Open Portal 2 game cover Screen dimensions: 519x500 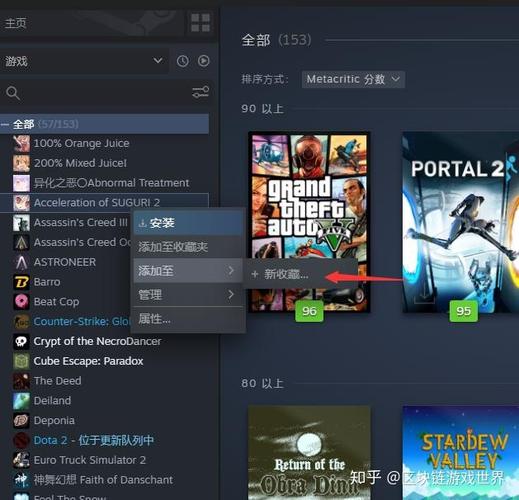pos(460,222)
